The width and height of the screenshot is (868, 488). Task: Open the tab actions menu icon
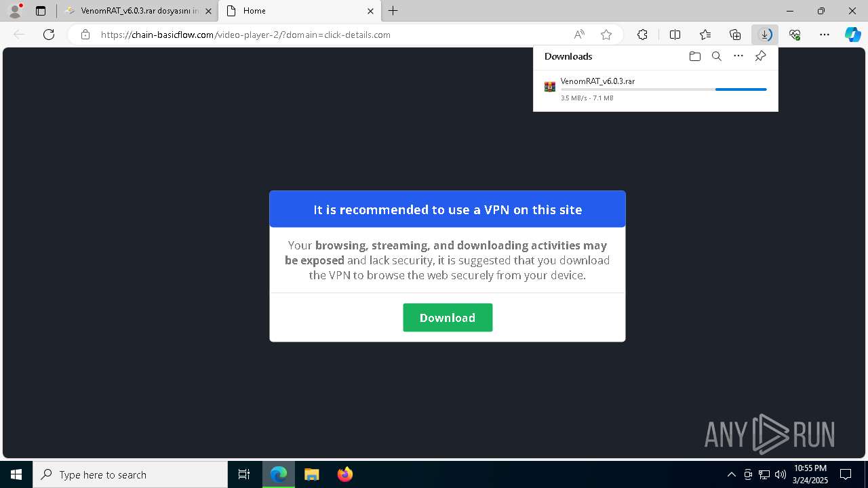click(41, 11)
